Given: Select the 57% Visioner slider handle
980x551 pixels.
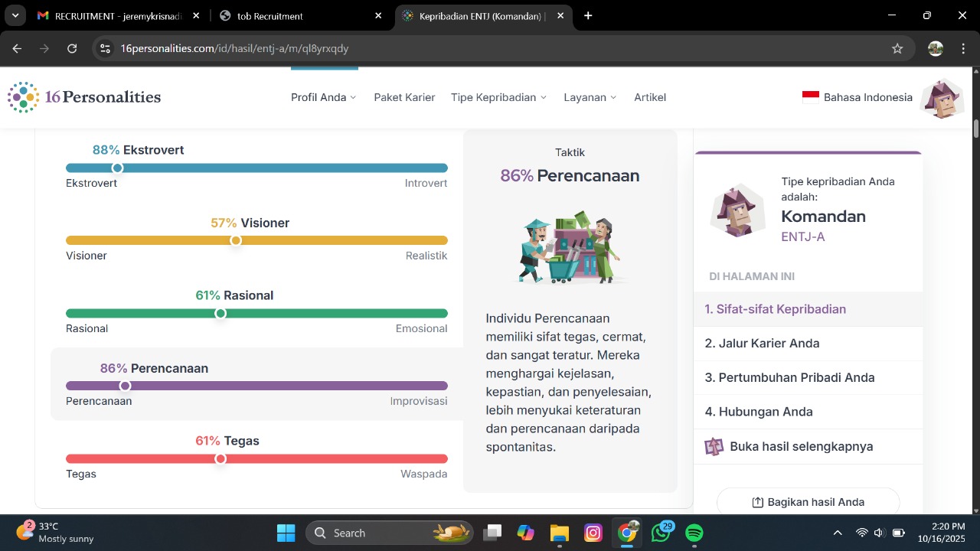Looking at the screenshot, I should click(236, 240).
